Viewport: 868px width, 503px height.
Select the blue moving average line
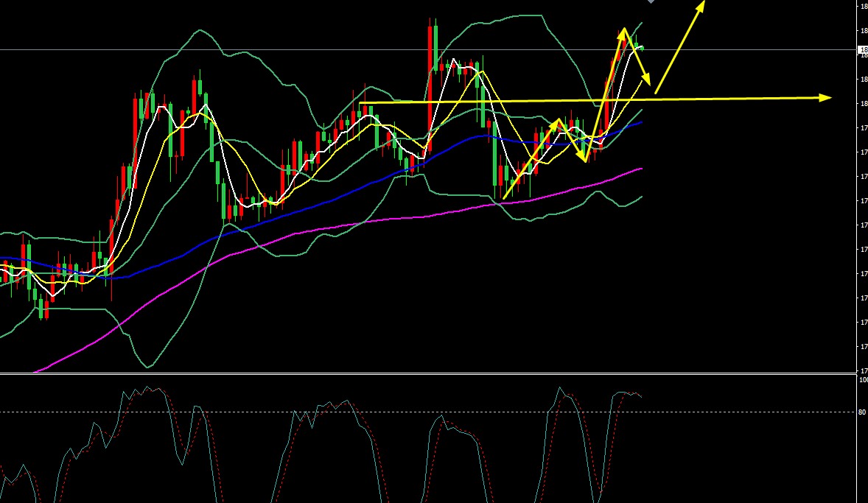(x=295, y=207)
